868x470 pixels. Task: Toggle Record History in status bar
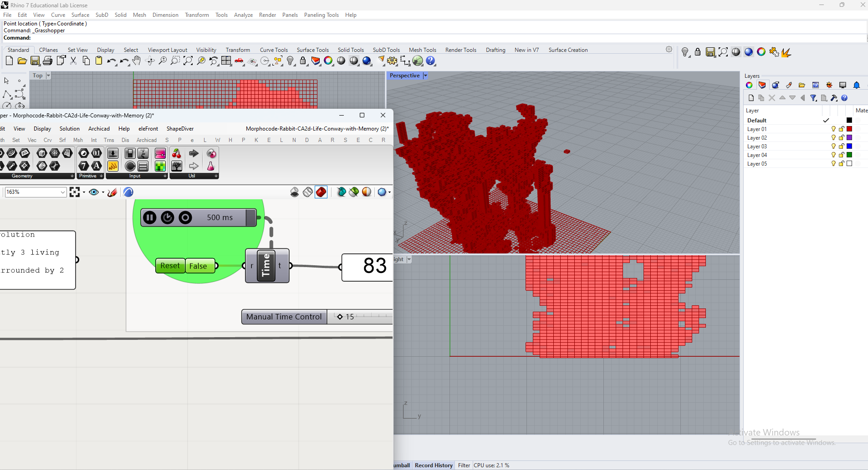click(x=434, y=465)
